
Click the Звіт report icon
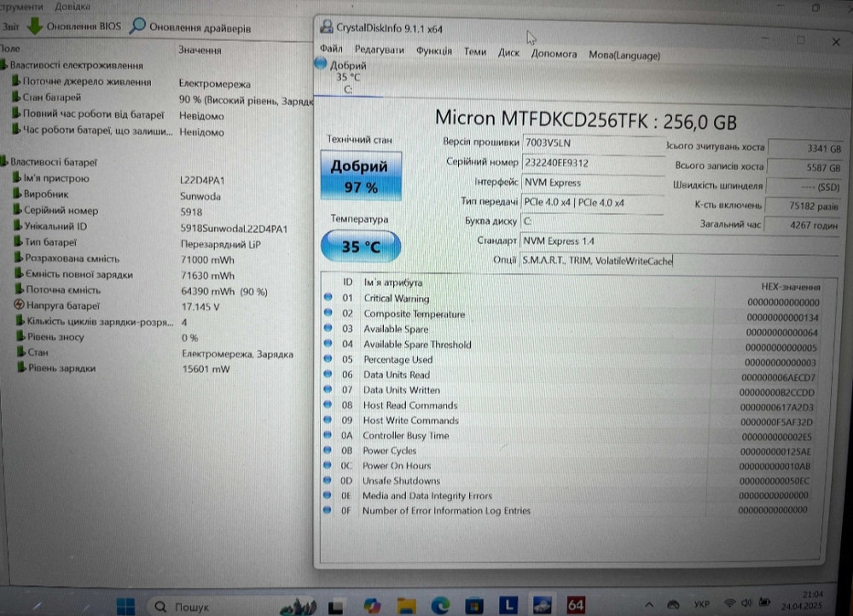point(12,26)
